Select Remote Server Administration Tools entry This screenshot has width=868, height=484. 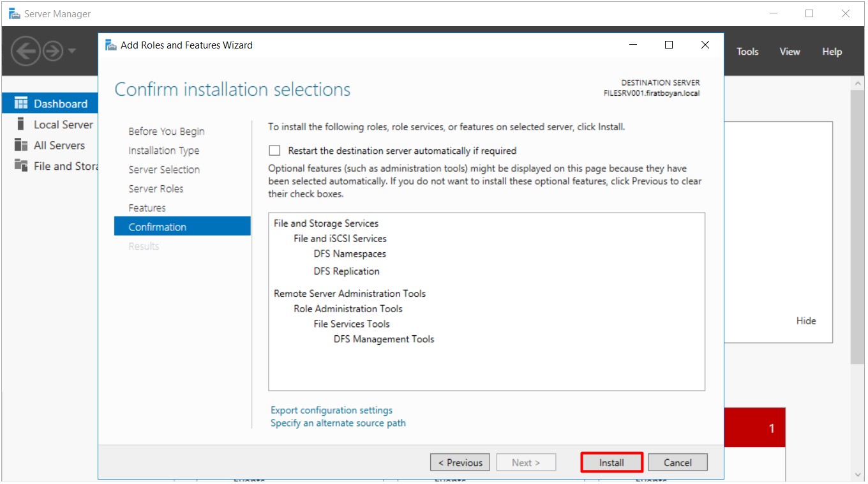click(350, 293)
